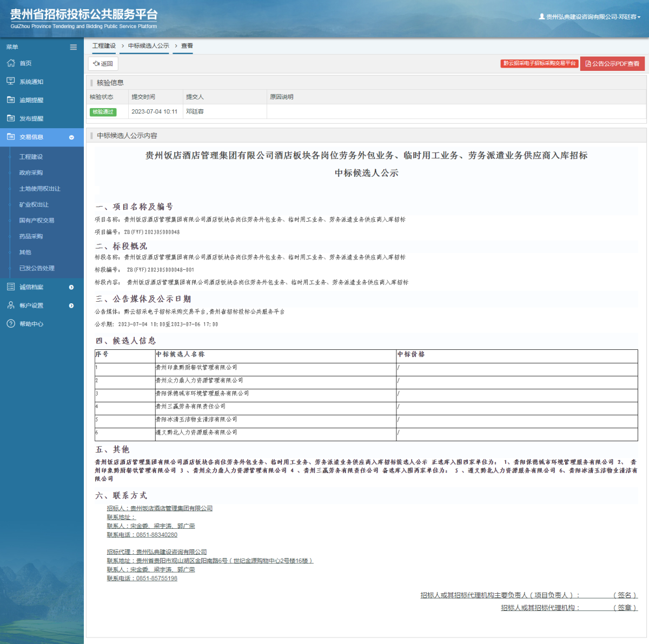The height and width of the screenshot is (644, 649).
Task: Click the platform title logo 贵州省招标投标公共服务平台
Action: coord(84,15)
